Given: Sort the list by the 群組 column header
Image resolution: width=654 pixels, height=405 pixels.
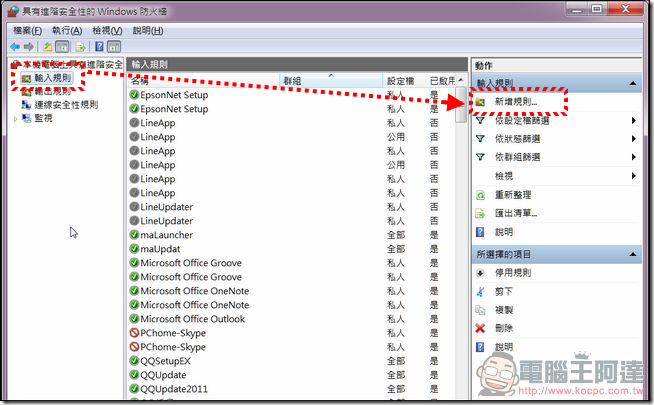Looking at the screenshot, I should pos(331,80).
